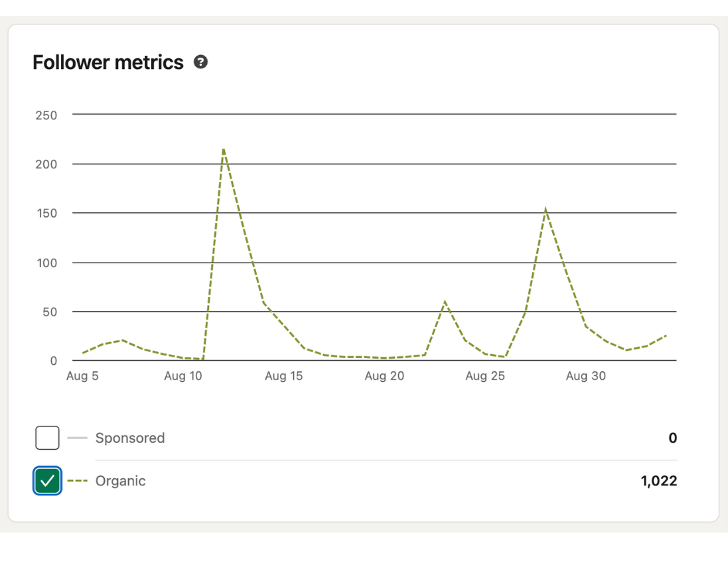Screen dimensions: 728x565
Task: Click the green checkmark inside the Organic checkbox
Action: [46, 481]
